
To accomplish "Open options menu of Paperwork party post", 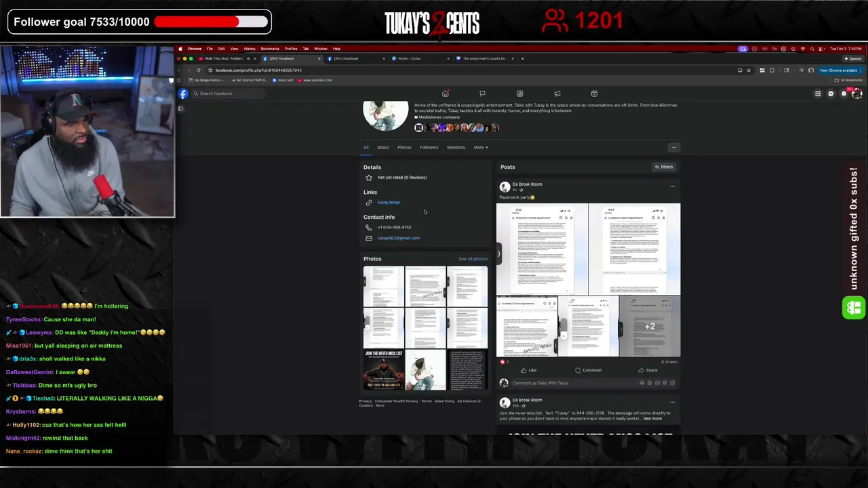I will 672,186.
